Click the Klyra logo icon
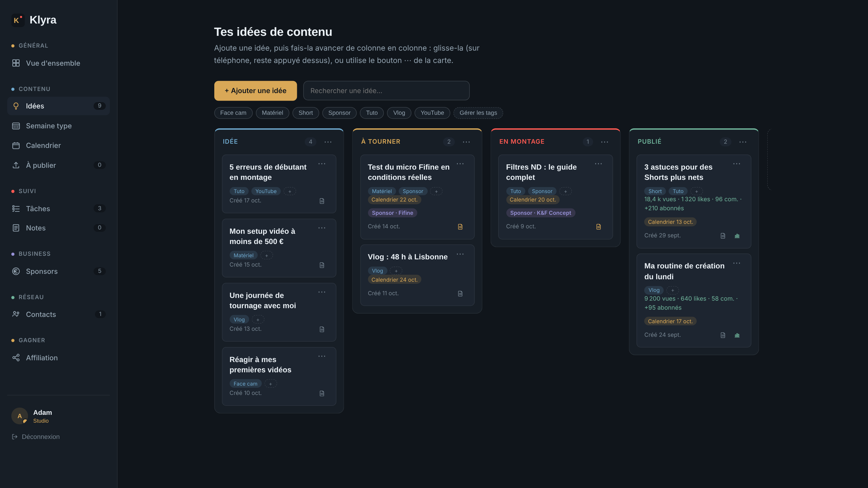The image size is (868, 488). pyautogui.click(x=18, y=20)
